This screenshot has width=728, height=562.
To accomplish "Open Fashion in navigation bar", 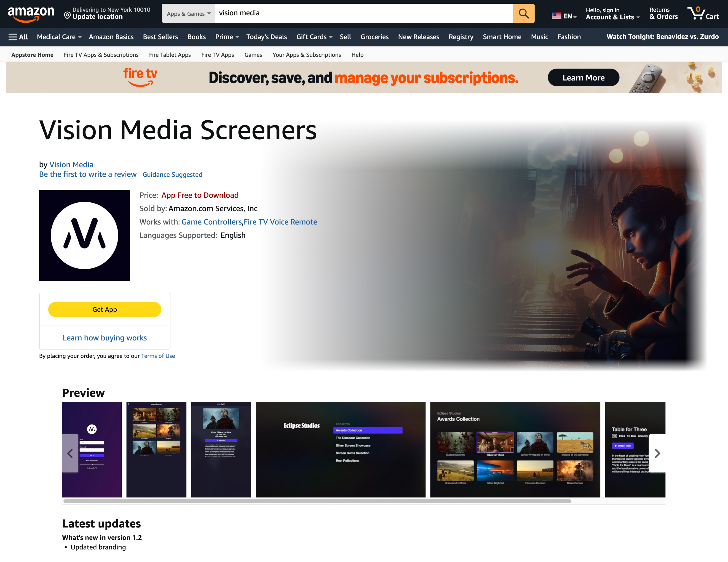I will click(x=569, y=37).
